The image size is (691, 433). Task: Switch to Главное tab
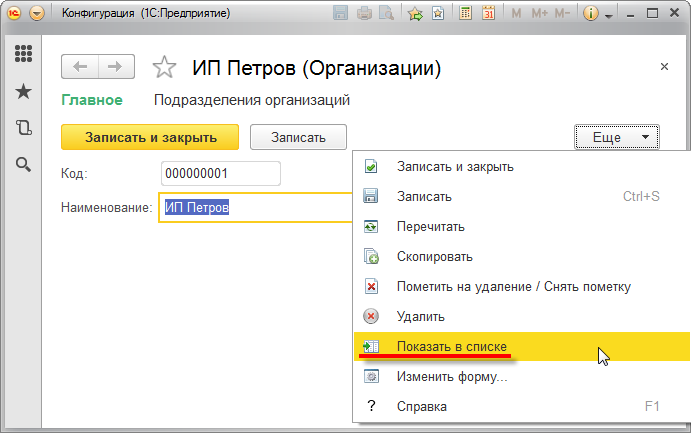pyautogui.click(x=92, y=100)
